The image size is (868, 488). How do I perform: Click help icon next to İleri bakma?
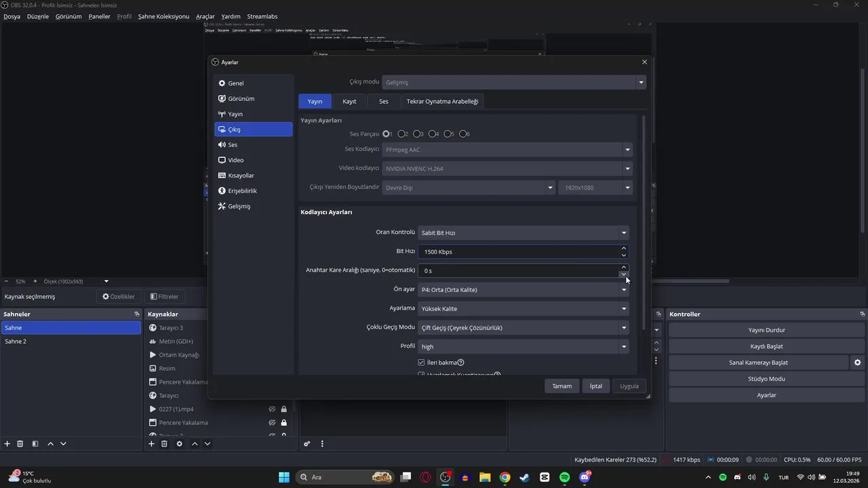461,363
